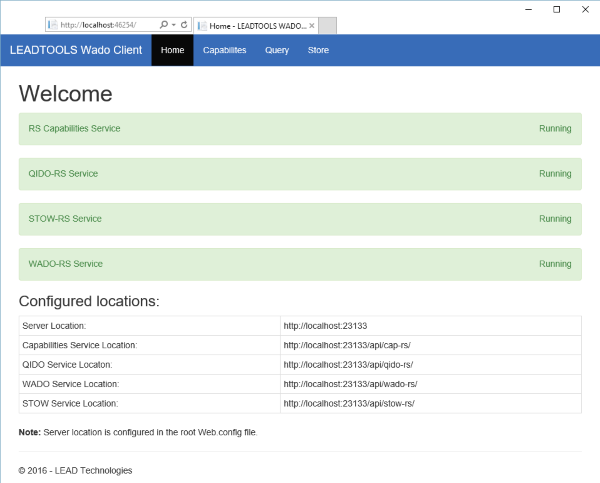Open the Capabilites navigation item
The width and height of the screenshot is (600, 483).
225,50
